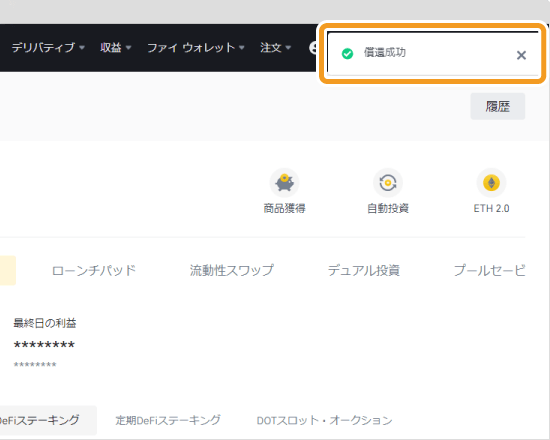This screenshot has height=440, width=550.
Task: Click the ETH 2.0 Ethereum icon
Action: [491, 182]
